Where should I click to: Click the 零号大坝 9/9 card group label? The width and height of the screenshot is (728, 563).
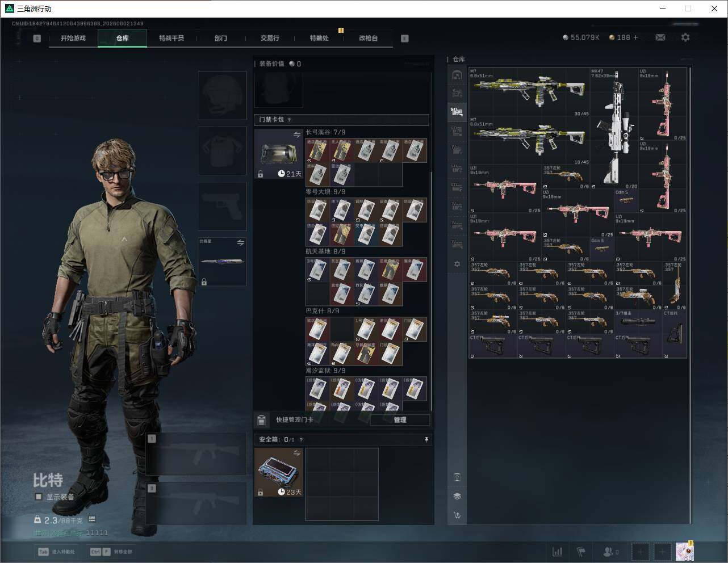tap(325, 192)
